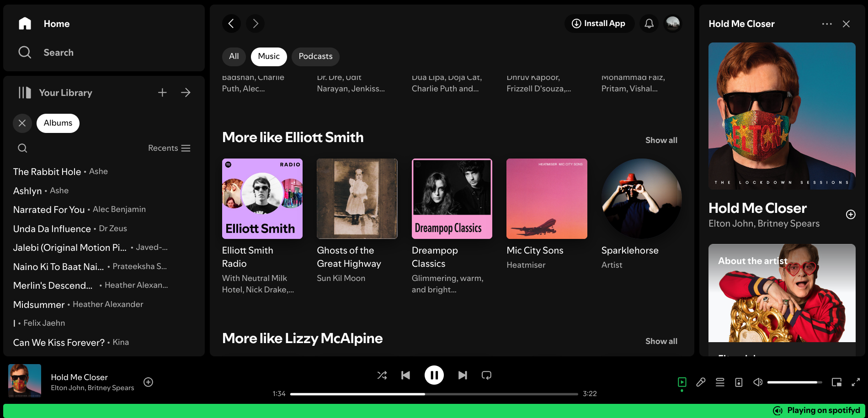Image resolution: width=868 pixels, height=418 pixels.
Task: Open Unda Da Influence by Dr Zeus
Action: [x=104, y=229]
